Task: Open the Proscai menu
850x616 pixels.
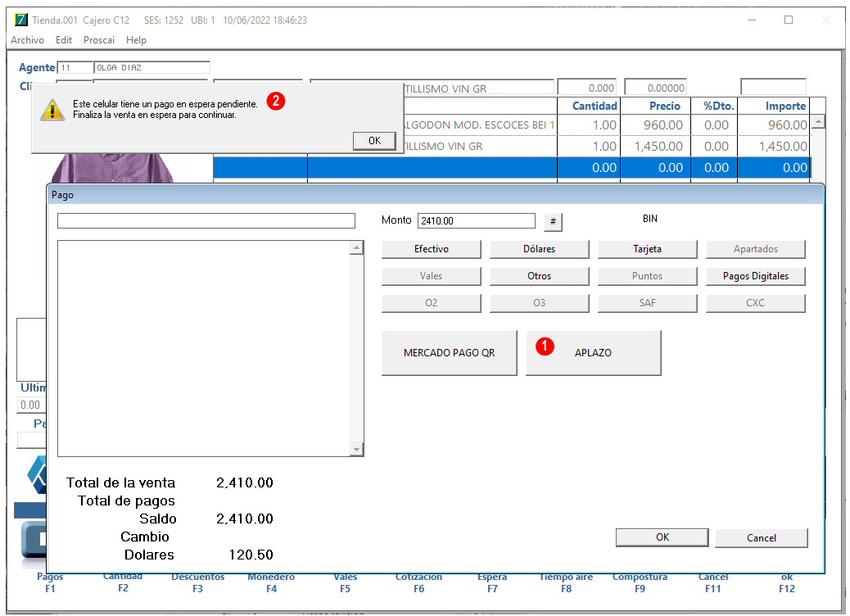Action: click(x=98, y=40)
